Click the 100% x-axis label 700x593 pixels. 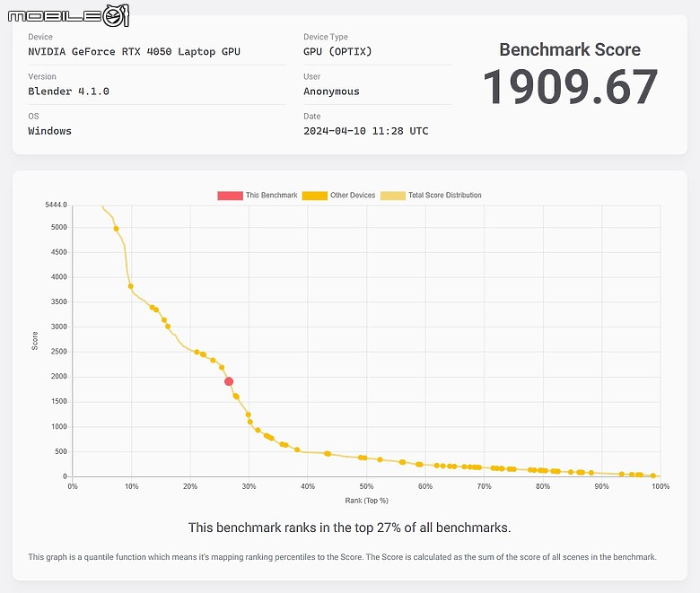coord(661,486)
